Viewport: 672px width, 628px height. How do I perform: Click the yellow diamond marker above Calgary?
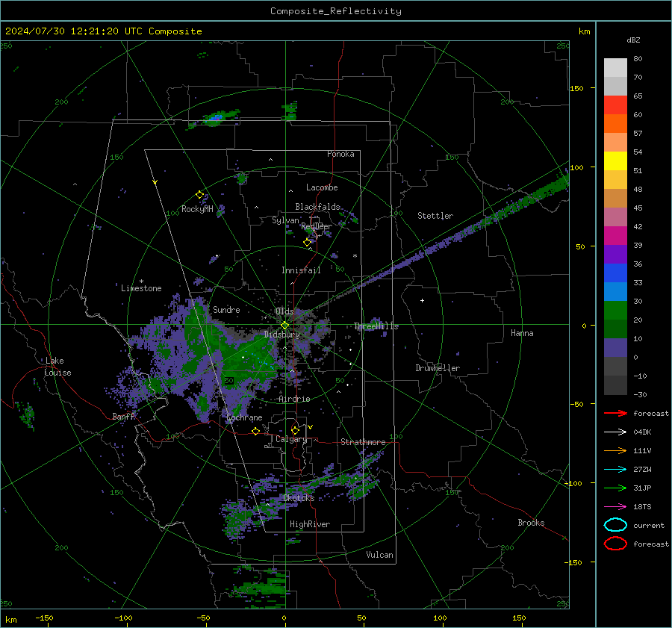click(x=295, y=430)
